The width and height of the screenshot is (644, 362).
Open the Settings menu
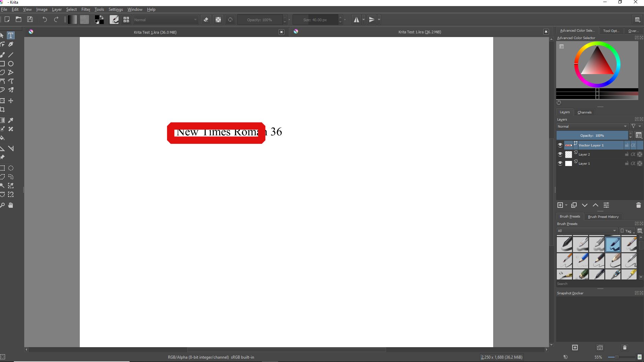[x=115, y=9]
